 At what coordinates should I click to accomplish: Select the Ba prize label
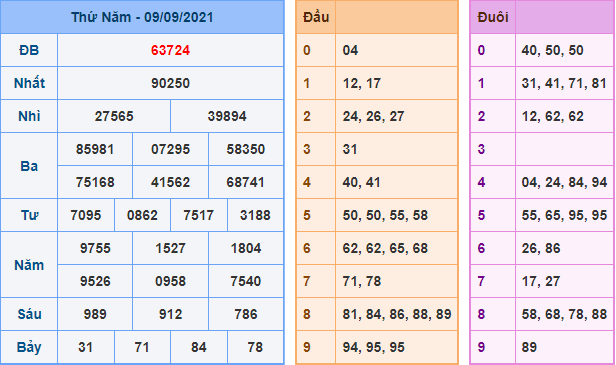tap(29, 166)
